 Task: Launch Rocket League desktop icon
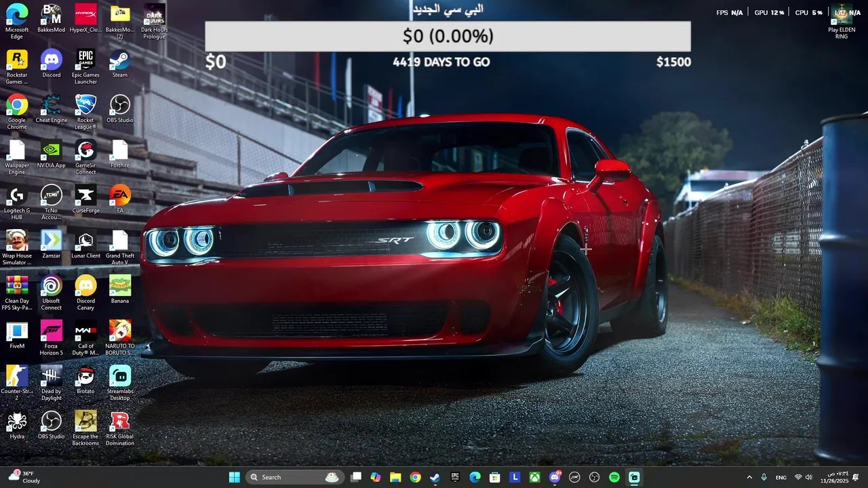(x=85, y=112)
